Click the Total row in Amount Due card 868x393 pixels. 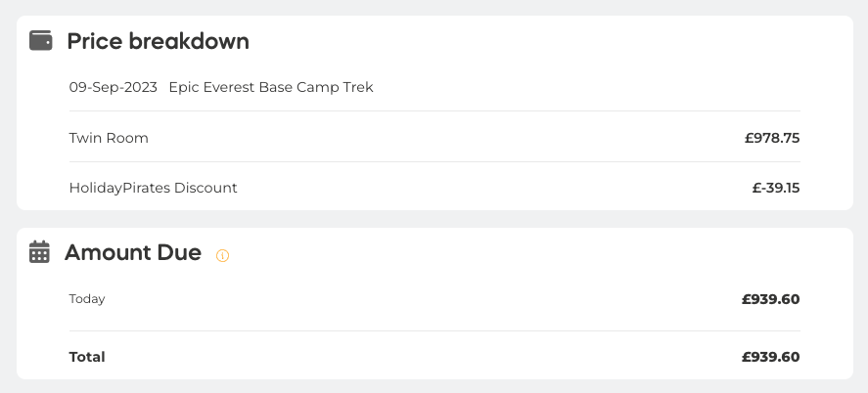tap(434, 357)
